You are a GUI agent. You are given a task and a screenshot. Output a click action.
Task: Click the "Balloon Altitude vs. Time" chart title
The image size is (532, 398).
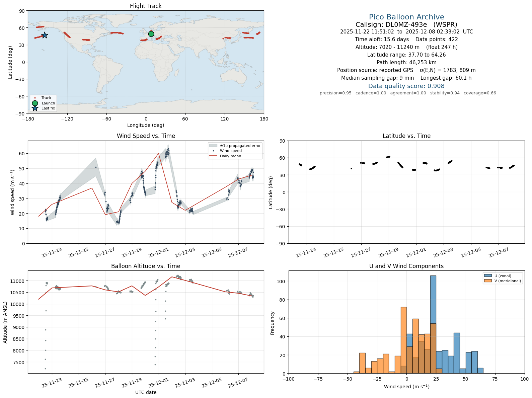[x=146, y=266]
